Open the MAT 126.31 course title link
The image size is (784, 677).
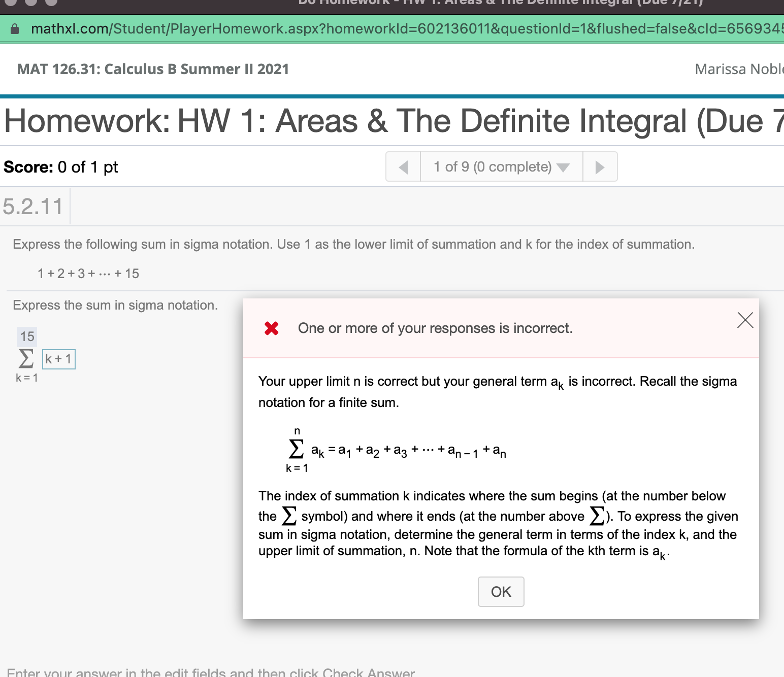[x=152, y=69]
